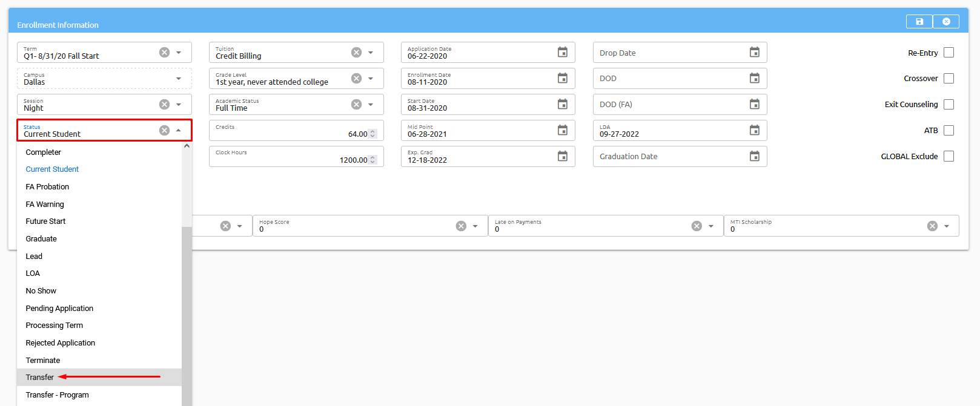Clear the Term field value
The width and height of the screenshot is (980, 406).
164,53
